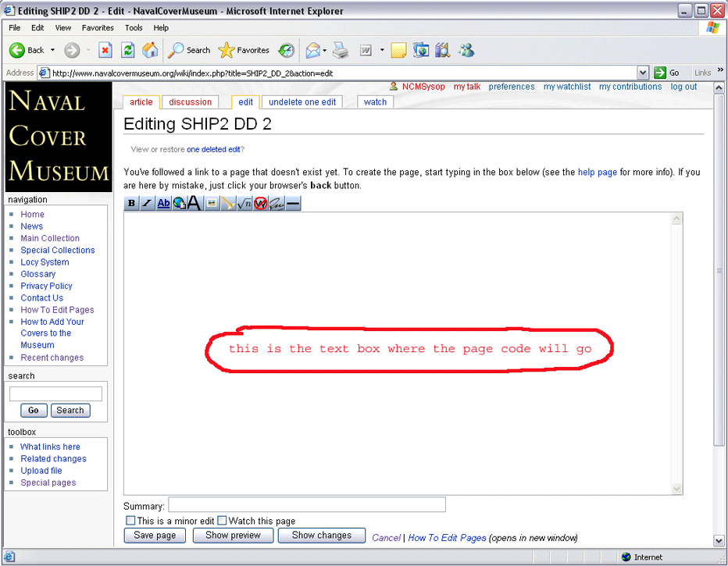Image resolution: width=728 pixels, height=566 pixels.
Task: Insert signature with timestamp icon
Action: coord(277,204)
